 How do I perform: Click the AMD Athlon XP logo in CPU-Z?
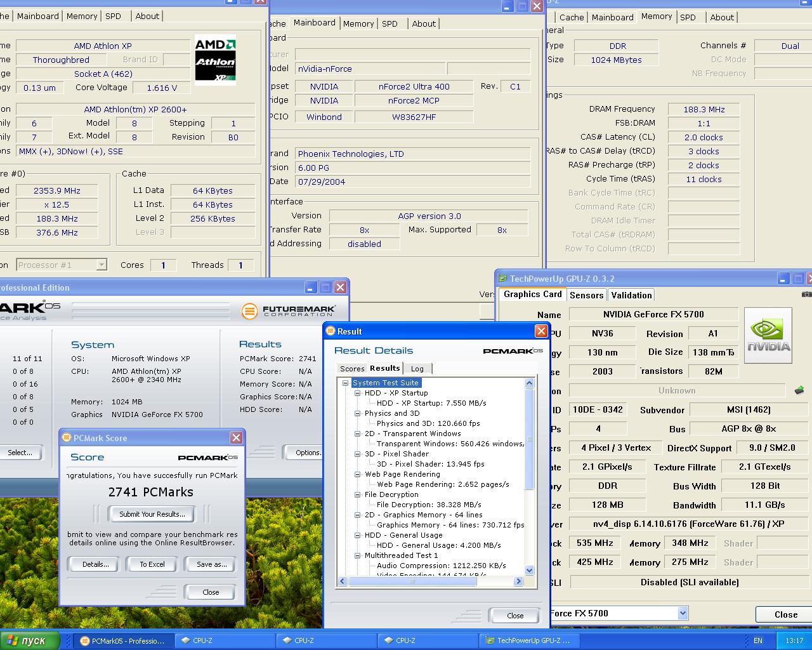coord(215,60)
